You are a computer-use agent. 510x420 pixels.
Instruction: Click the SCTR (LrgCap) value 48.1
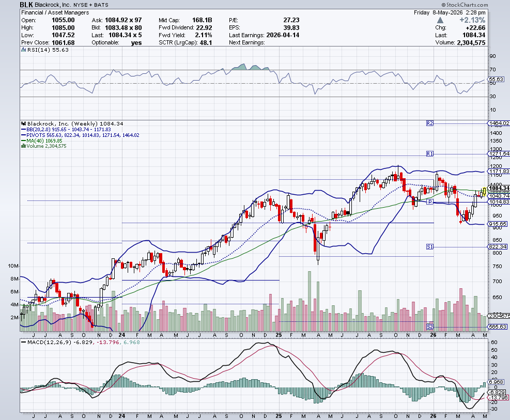pyautogui.click(x=206, y=42)
